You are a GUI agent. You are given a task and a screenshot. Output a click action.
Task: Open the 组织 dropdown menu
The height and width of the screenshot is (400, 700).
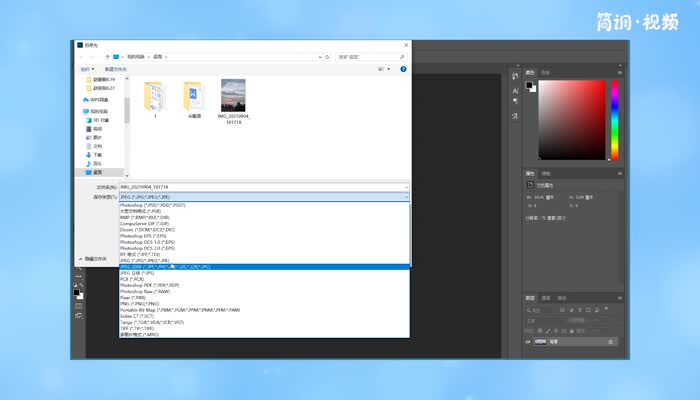87,69
